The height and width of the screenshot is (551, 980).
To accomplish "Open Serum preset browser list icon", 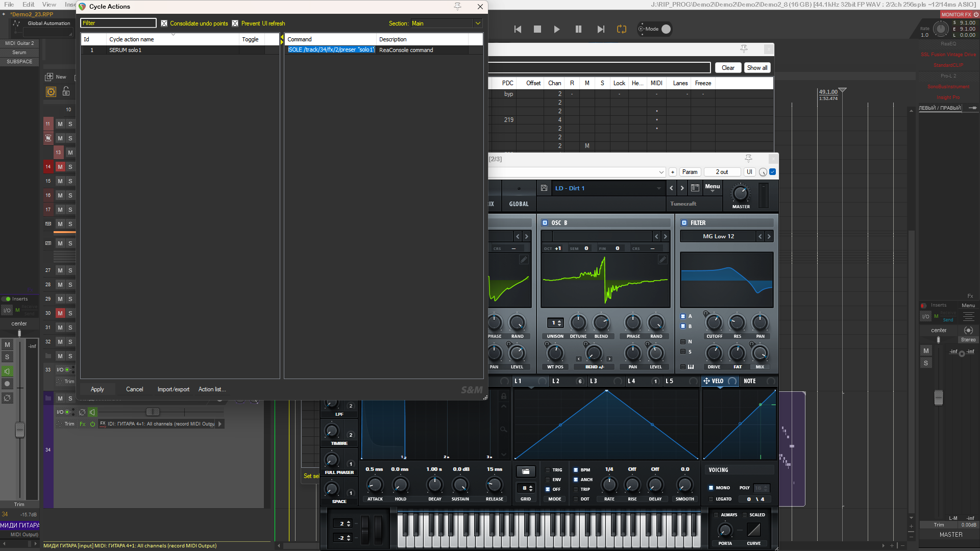I will click(695, 188).
